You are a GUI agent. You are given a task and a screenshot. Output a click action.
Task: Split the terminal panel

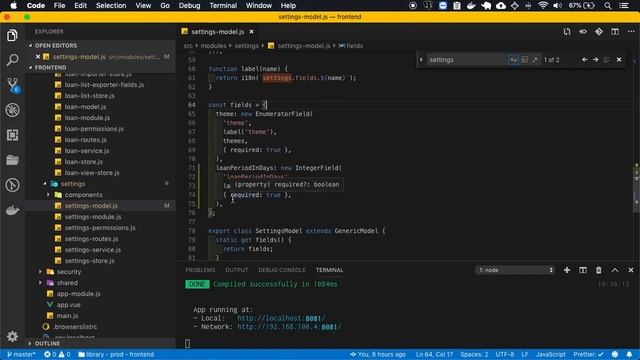(x=582, y=270)
